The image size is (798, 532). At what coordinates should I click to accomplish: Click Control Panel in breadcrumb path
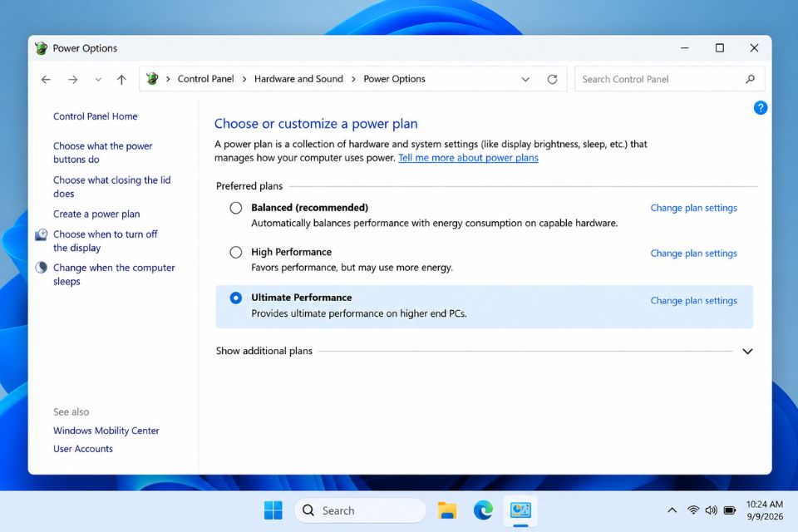click(x=205, y=79)
